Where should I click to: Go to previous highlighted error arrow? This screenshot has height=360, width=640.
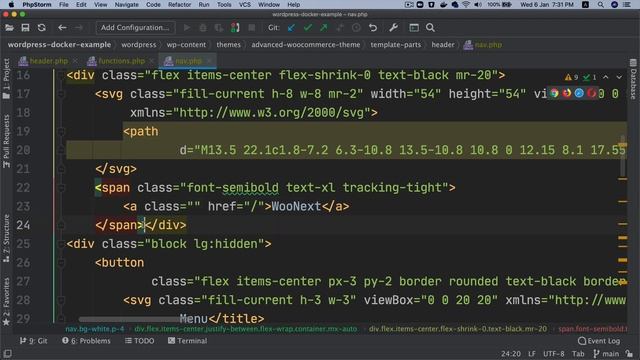point(606,77)
